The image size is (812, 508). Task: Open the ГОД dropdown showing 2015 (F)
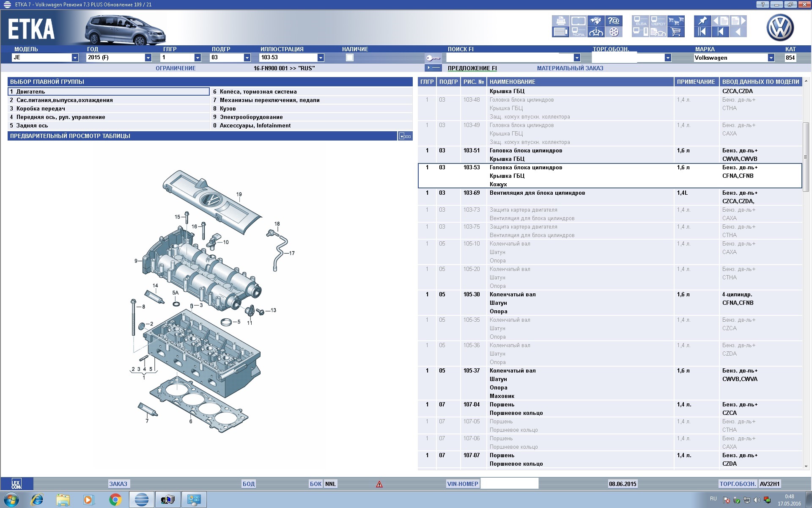pyautogui.click(x=148, y=58)
